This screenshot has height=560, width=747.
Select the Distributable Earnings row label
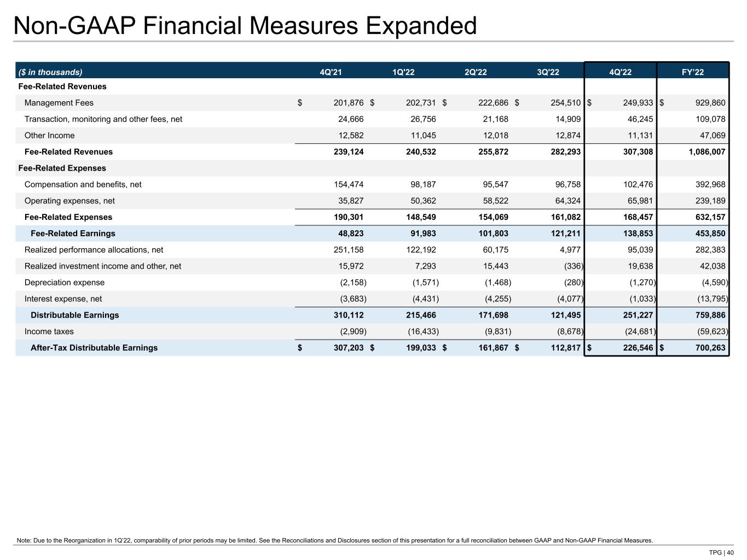(74, 315)
